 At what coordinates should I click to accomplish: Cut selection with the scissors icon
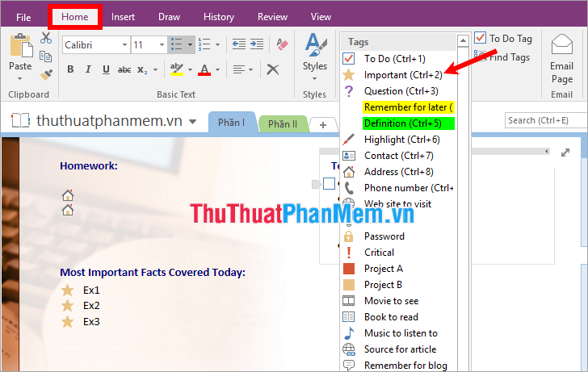46,37
